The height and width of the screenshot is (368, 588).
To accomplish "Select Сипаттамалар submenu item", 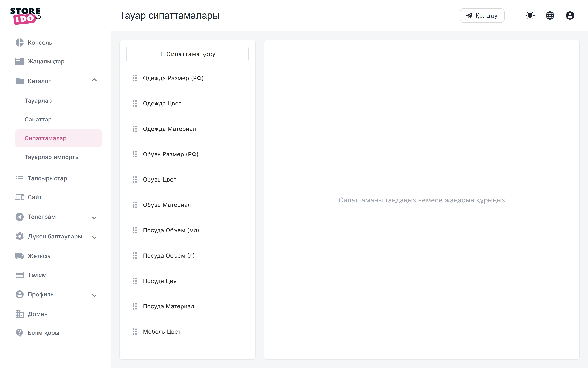I will tap(59, 138).
